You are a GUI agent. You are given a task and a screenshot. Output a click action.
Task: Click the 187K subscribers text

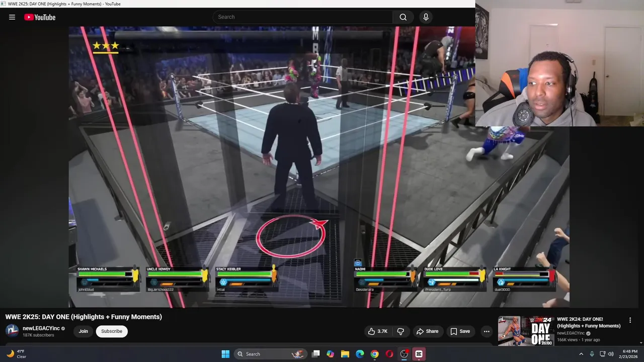[x=38, y=335]
